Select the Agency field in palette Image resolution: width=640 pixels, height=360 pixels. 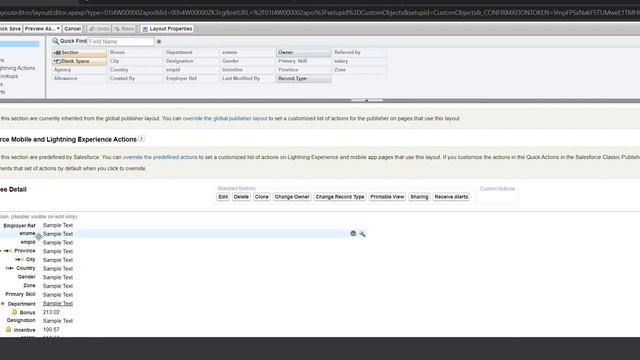pos(79,70)
